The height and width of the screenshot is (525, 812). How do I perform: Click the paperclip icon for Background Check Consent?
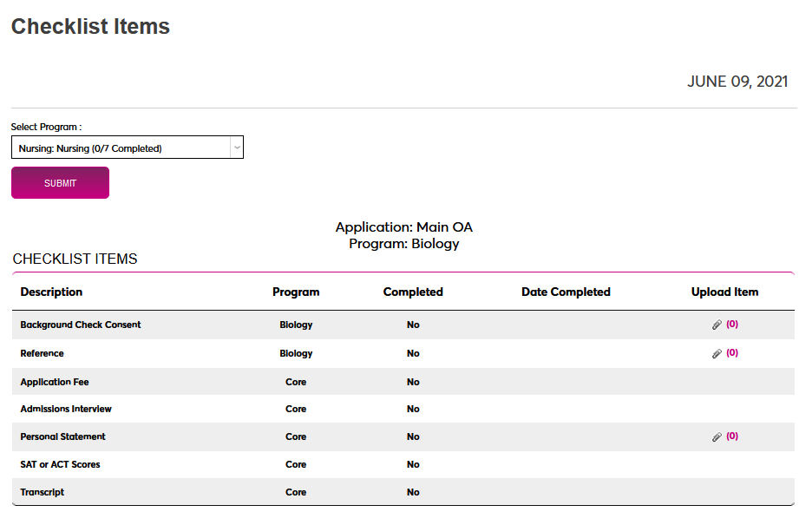pyautogui.click(x=717, y=325)
